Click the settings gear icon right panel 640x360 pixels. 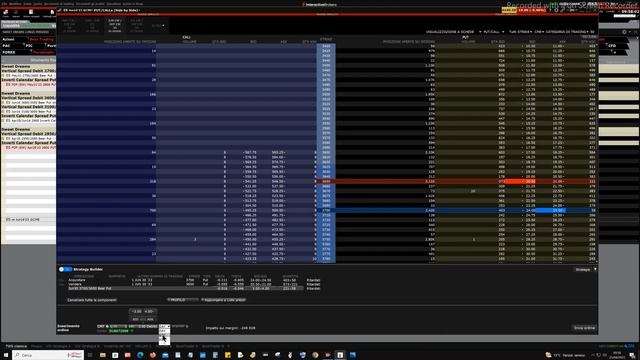coord(624,32)
